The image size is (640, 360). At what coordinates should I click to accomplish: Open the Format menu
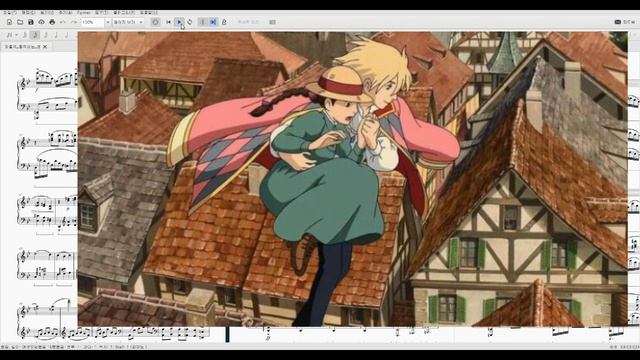(84, 13)
